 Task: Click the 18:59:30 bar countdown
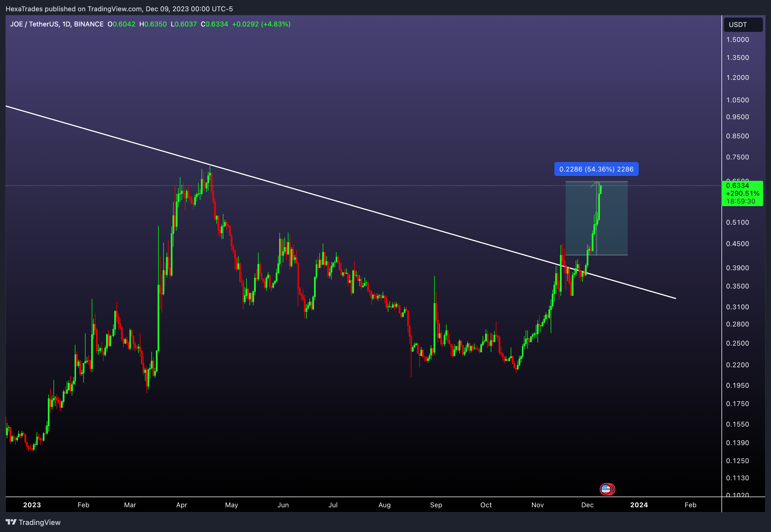[741, 201]
